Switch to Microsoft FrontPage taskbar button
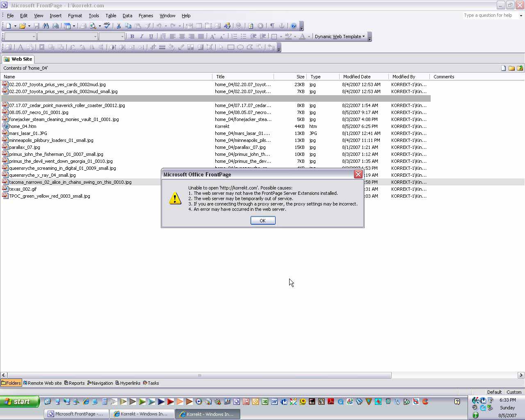This screenshot has height=420, width=525. (76, 414)
